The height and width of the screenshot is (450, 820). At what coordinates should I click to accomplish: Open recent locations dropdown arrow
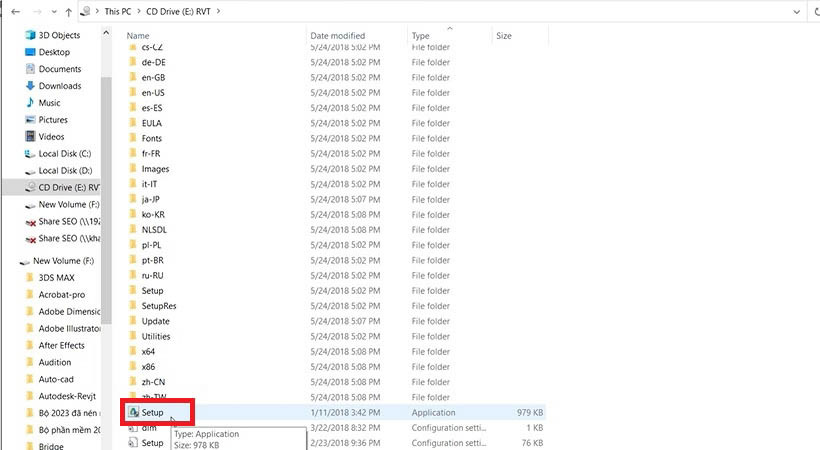54,12
